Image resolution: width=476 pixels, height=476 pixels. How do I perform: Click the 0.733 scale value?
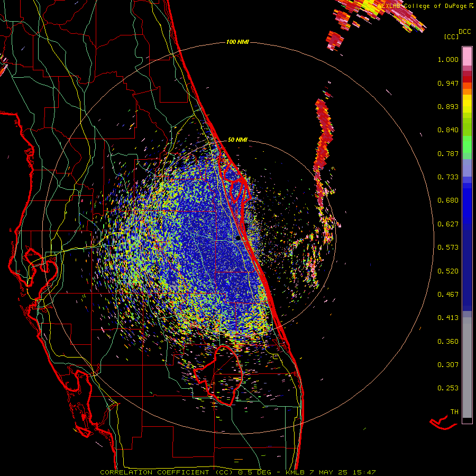pos(448,177)
